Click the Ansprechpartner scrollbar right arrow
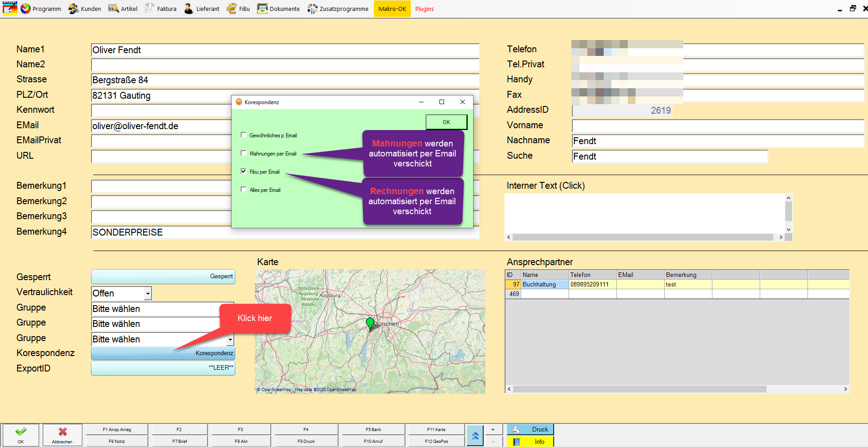 (x=846, y=389)
